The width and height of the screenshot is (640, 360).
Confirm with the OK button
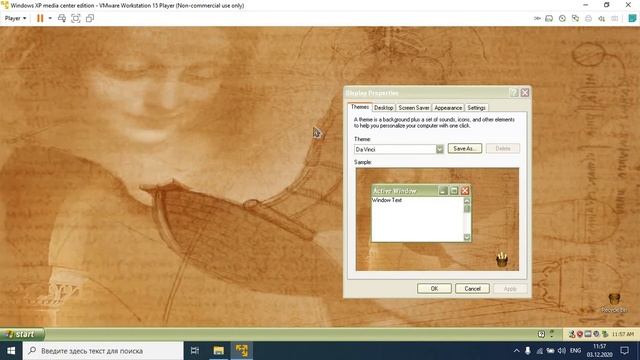pyautogui.click(x=434, y=289)
